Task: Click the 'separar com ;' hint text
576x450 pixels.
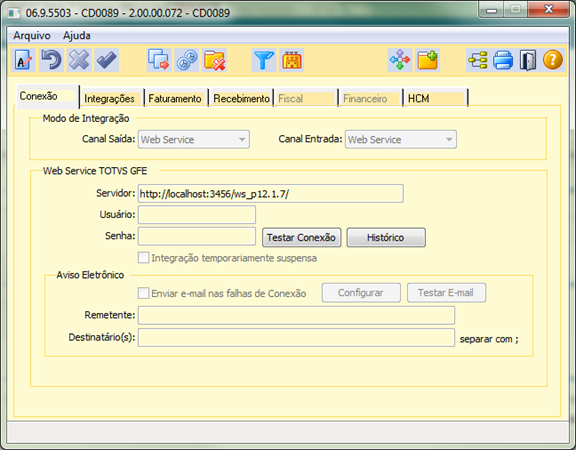Action: 489,339
